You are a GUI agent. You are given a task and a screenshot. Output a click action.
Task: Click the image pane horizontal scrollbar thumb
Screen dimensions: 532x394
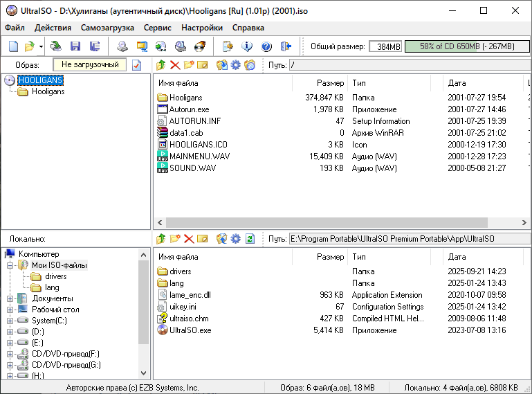pos(327,222)
